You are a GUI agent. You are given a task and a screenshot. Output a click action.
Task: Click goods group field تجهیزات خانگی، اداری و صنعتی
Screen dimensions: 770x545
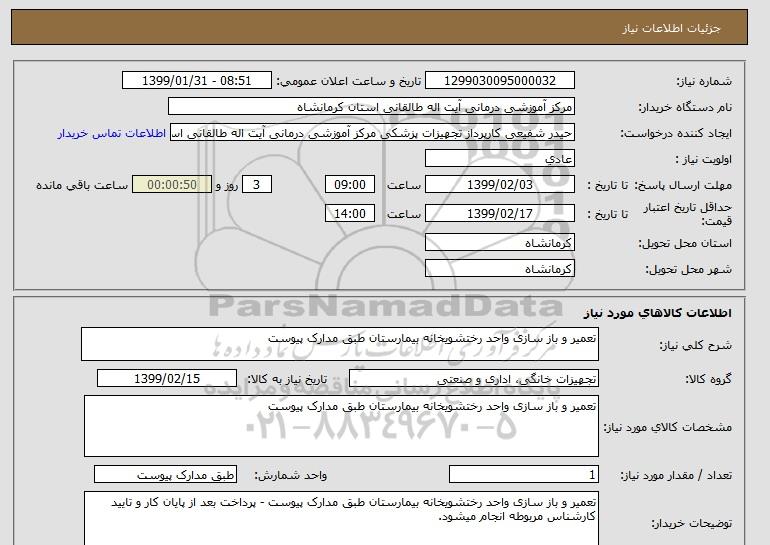[474, 379]
